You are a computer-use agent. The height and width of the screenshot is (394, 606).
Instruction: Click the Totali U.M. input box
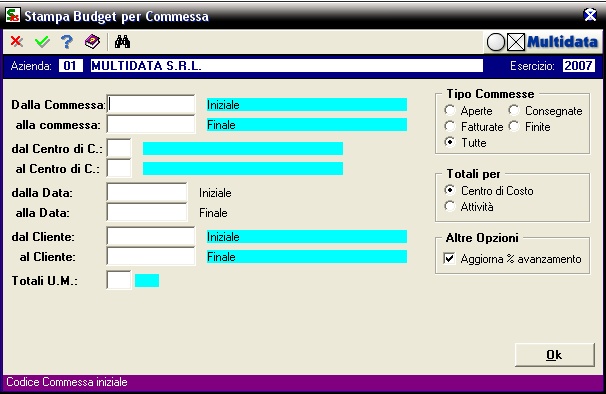coord(119,280)
